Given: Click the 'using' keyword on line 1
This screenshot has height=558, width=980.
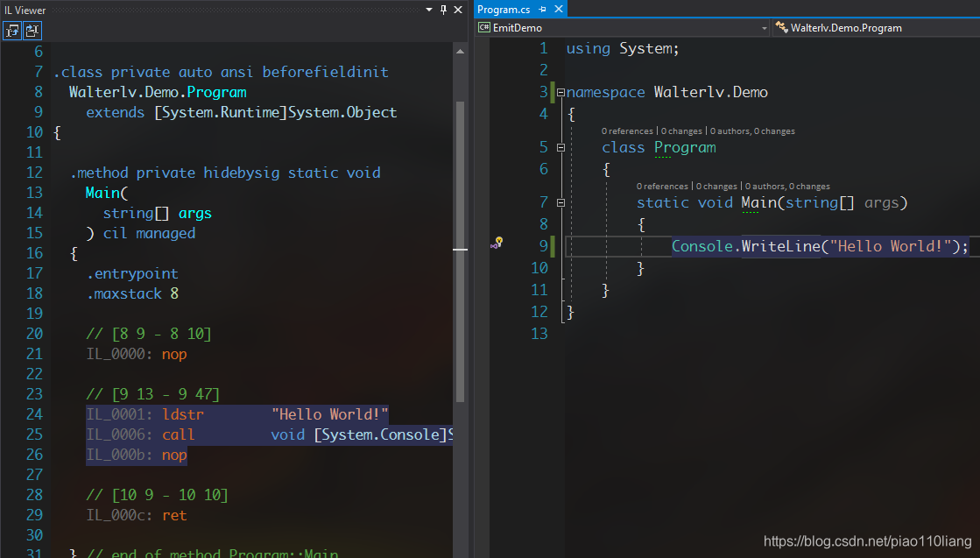Looking at the screenshot, I should click(x=589, y=49).
